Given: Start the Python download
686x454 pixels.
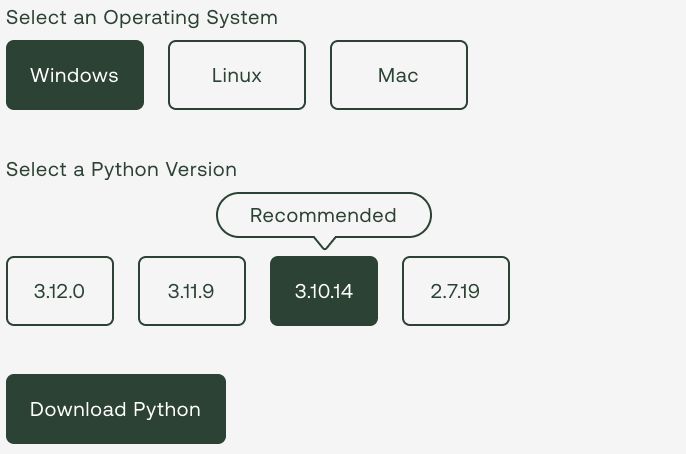Looking at the screenshot, I should [x=116, y=409].
